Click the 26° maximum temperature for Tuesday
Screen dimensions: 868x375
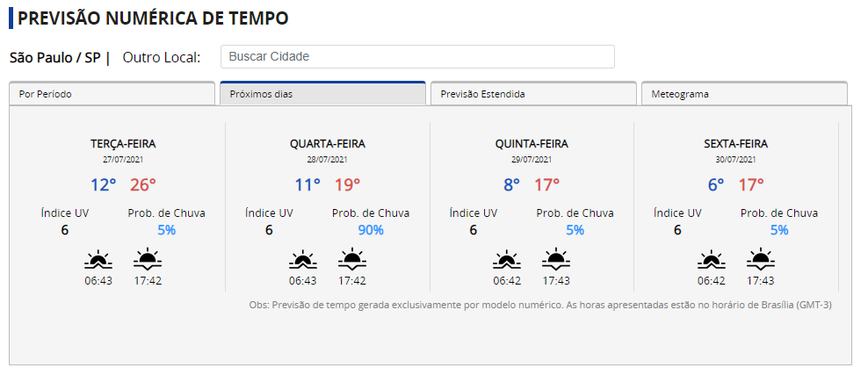143,184
